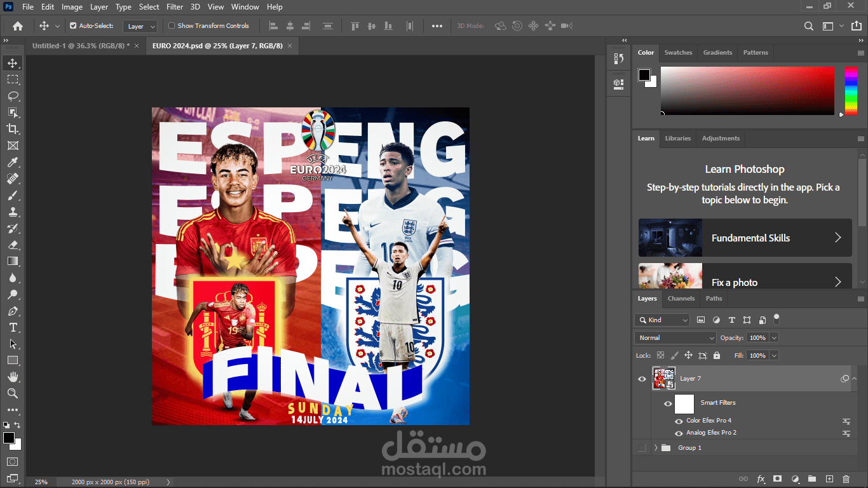Click the Layer 7 thumbnail
Viewport: 868px width, 488px height.
tap(664, 379)
